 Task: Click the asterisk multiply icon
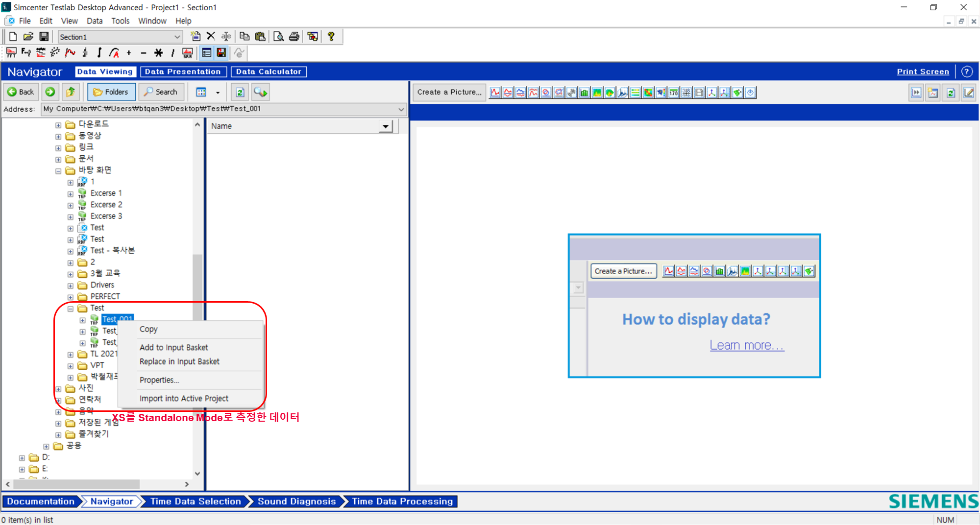pos(158,53)
